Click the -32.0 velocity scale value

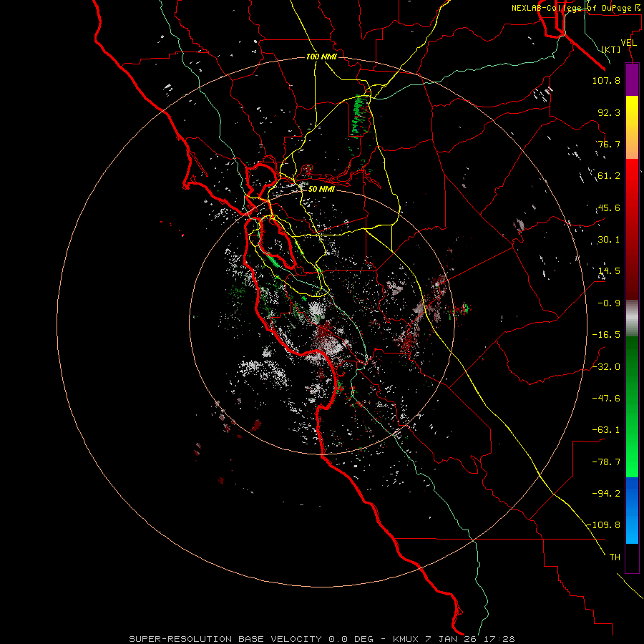(606, 367)
